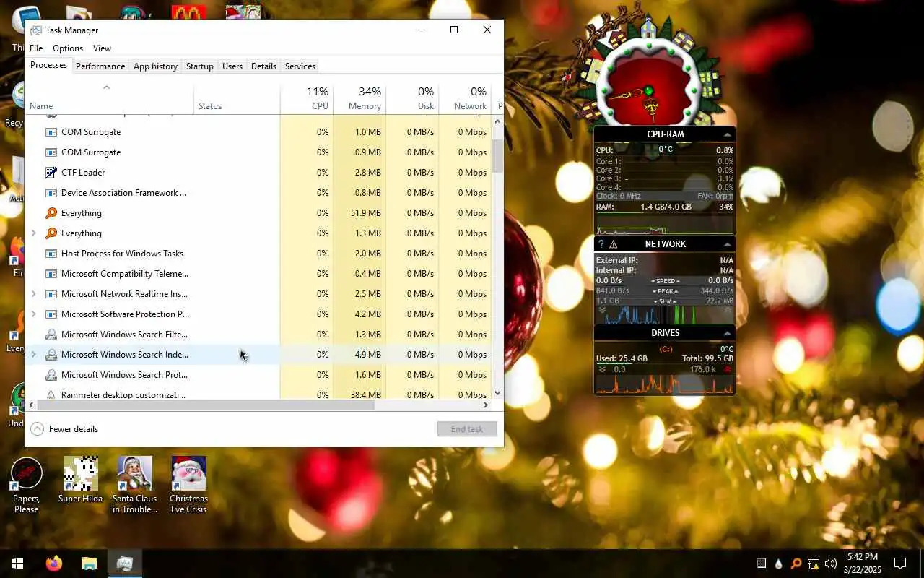Switch to the Users tab

pos(232,66)
